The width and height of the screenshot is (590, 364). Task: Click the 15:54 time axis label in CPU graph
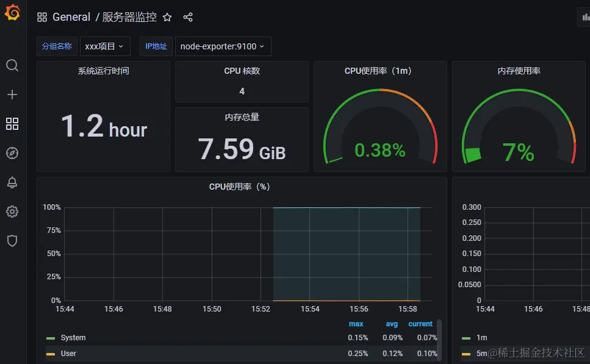coord(310,309)
